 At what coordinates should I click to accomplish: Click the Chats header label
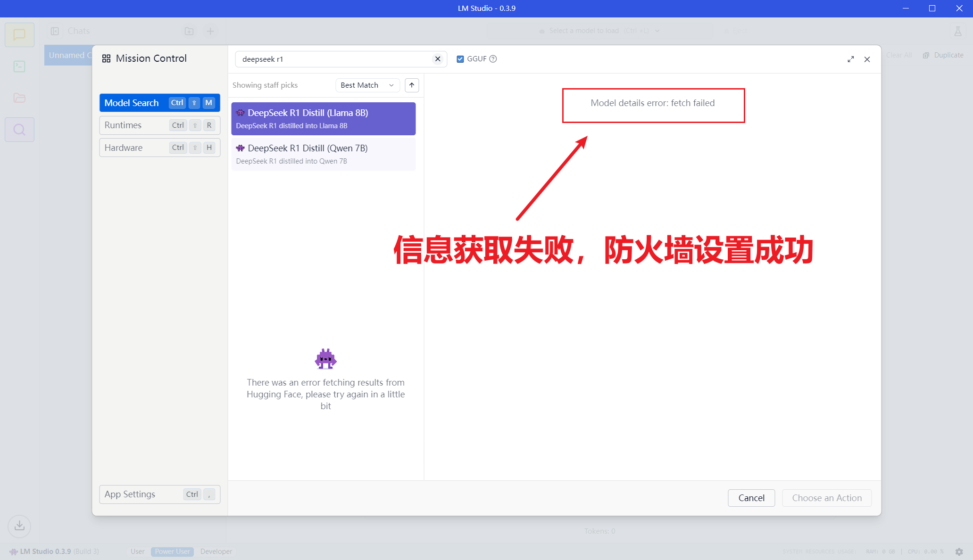click(x=78, y=31)
